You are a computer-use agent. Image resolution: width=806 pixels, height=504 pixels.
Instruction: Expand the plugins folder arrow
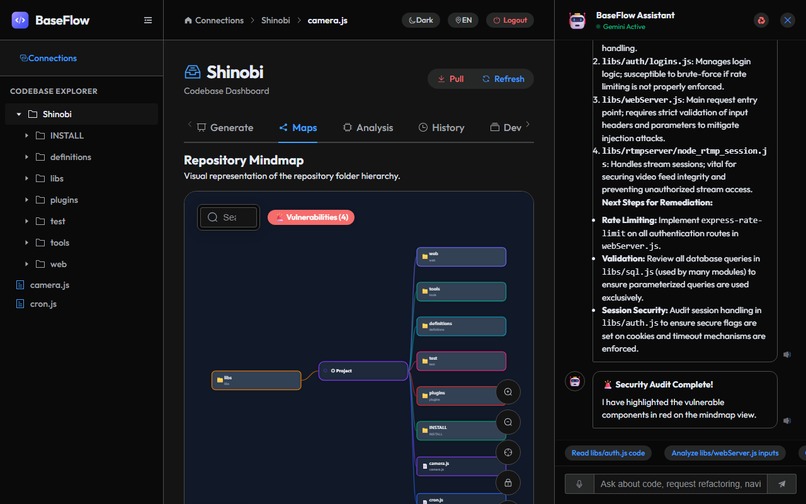click(27, 200)
